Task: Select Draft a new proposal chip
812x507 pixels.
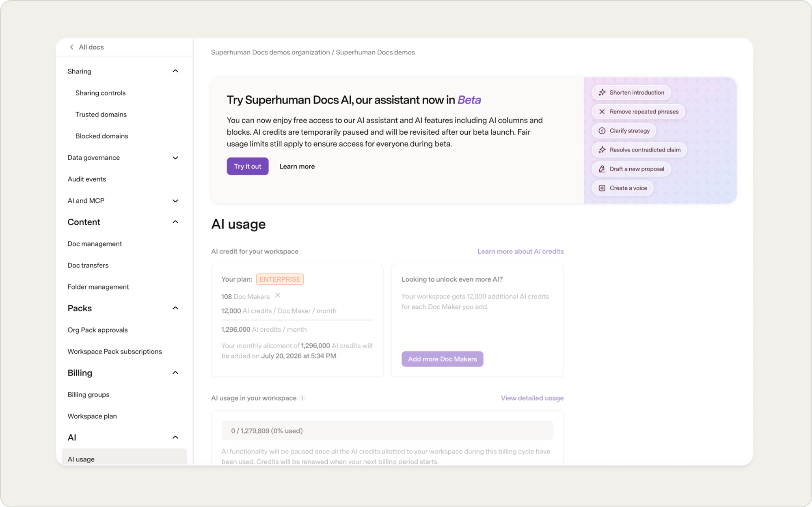Action: pyautogui.click(x=631, y=169)
